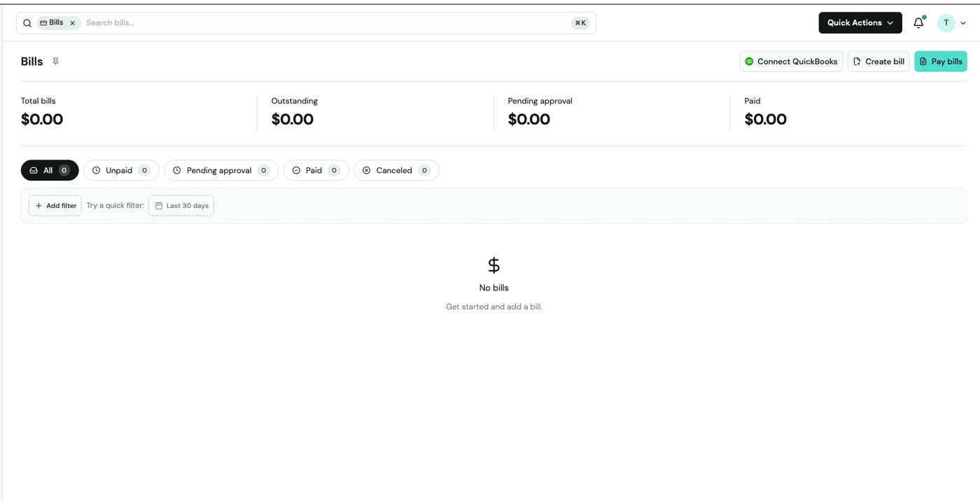This screenshot has width=980, height=504.
Task: Click the ⌘K shortcut badge
Action: [x=580, y=23]
